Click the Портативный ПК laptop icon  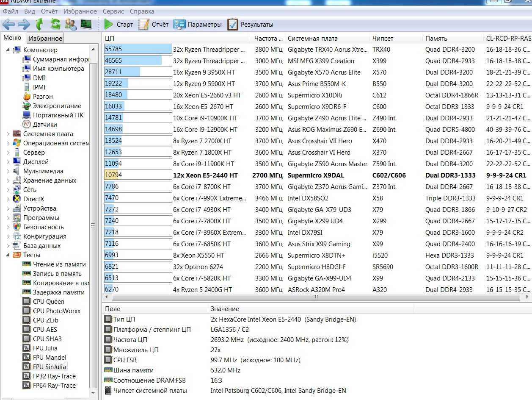27,115
